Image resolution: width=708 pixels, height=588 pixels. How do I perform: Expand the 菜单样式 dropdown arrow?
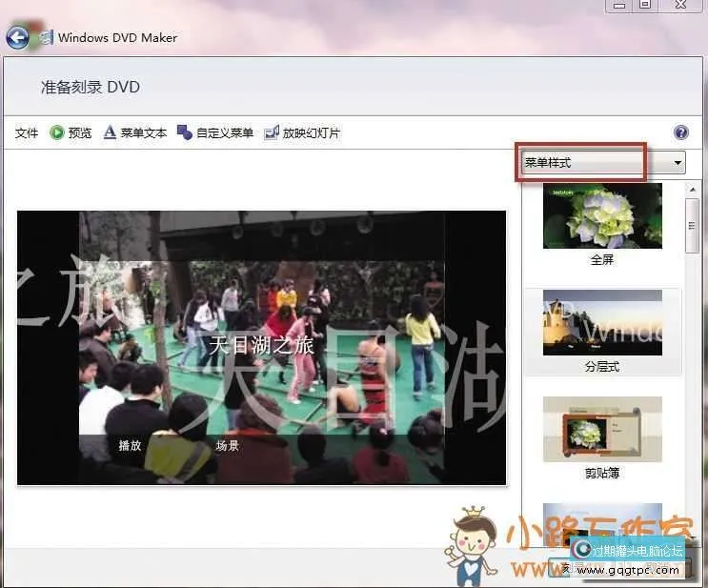tap(678, 163)
